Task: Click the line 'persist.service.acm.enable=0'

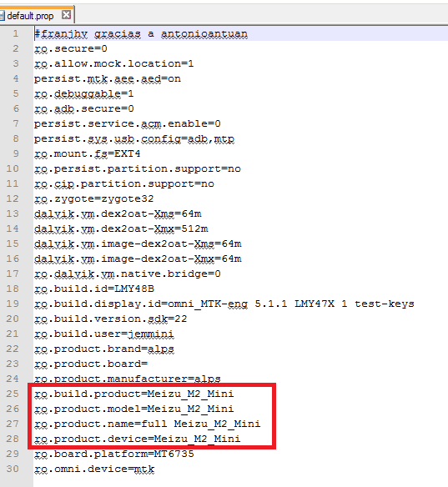Action: tap(128, 123)
